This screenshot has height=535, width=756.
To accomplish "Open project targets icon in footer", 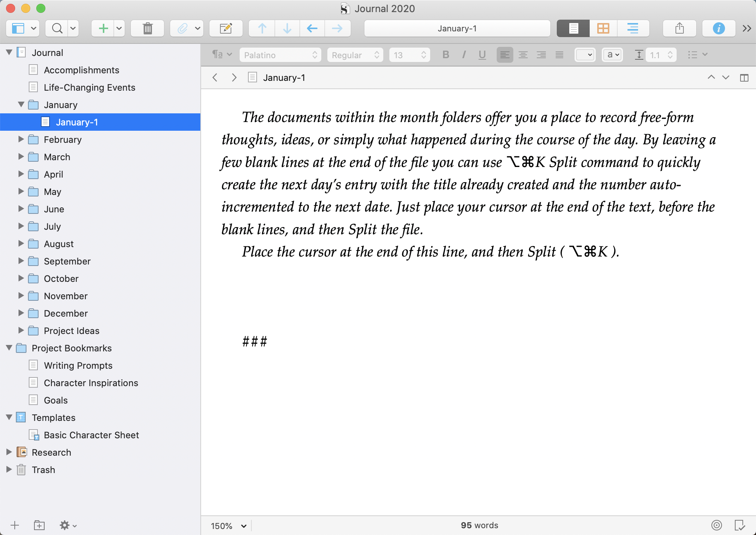I will [717, 525].
